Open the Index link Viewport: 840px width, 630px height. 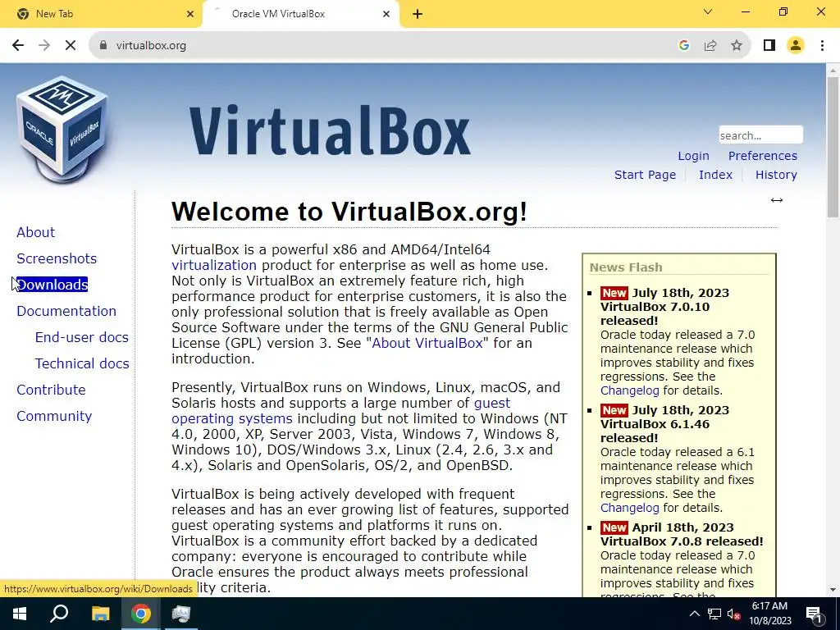715,175
